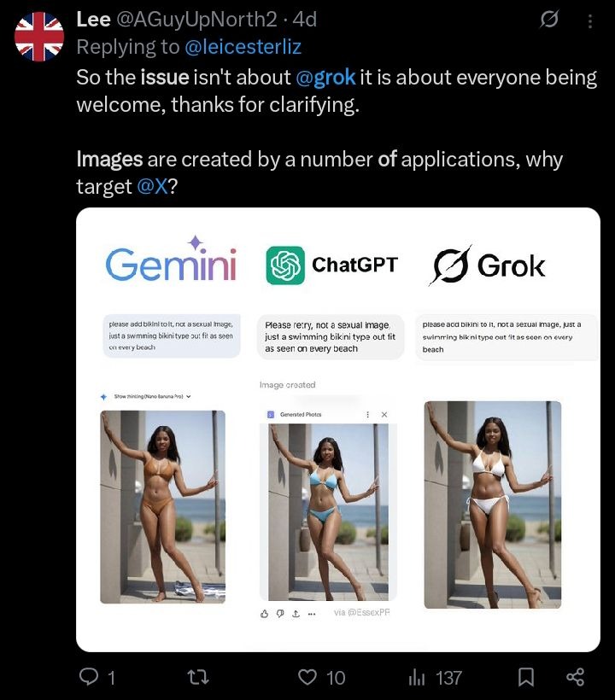Viewport: 615px width, 700px height.
Task: Click Lee display name
Action: click(x=92, y=19)
